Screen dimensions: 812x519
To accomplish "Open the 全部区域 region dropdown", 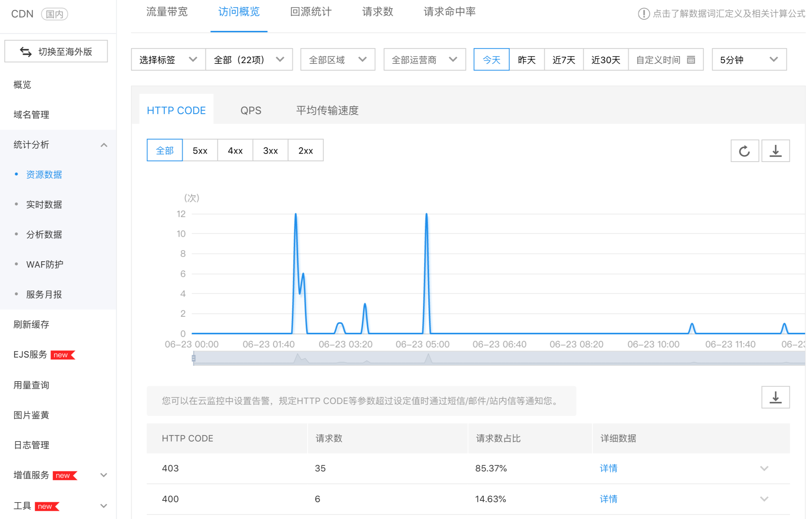I will click(338, 60).
